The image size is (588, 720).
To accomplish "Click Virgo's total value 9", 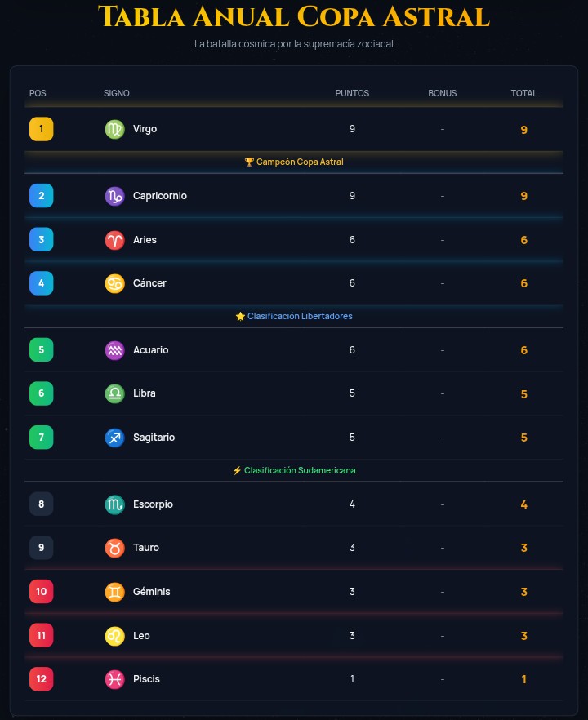I will [x=524, y=130].
